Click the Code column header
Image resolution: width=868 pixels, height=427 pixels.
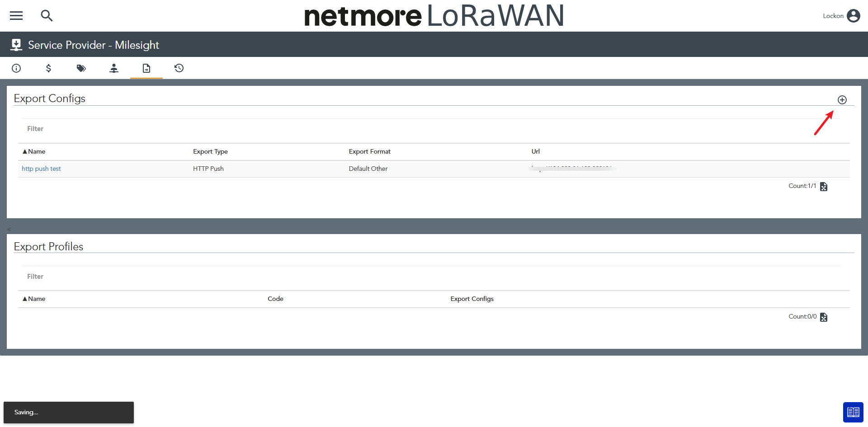(x=275, y=299)
